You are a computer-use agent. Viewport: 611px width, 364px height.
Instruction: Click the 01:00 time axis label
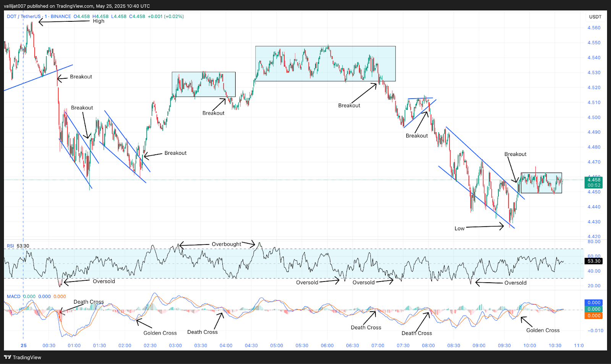[74, 345]
